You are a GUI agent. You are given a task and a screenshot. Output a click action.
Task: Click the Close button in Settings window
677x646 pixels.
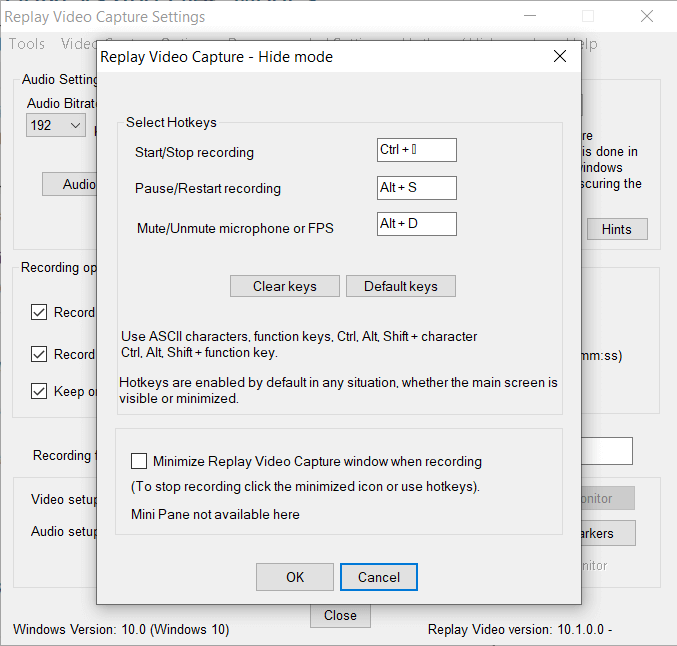pos(340,616)
